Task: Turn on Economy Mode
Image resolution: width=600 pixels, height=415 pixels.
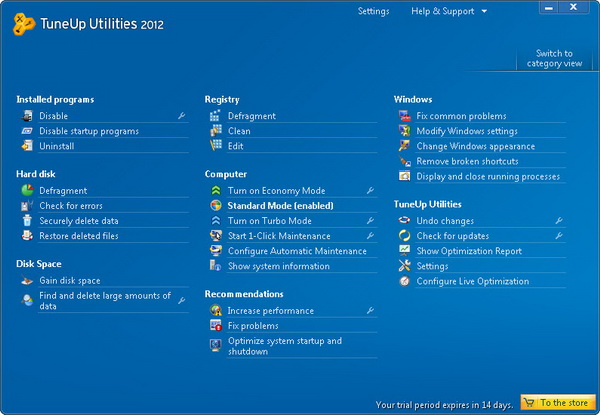Action: pos(276,190)
